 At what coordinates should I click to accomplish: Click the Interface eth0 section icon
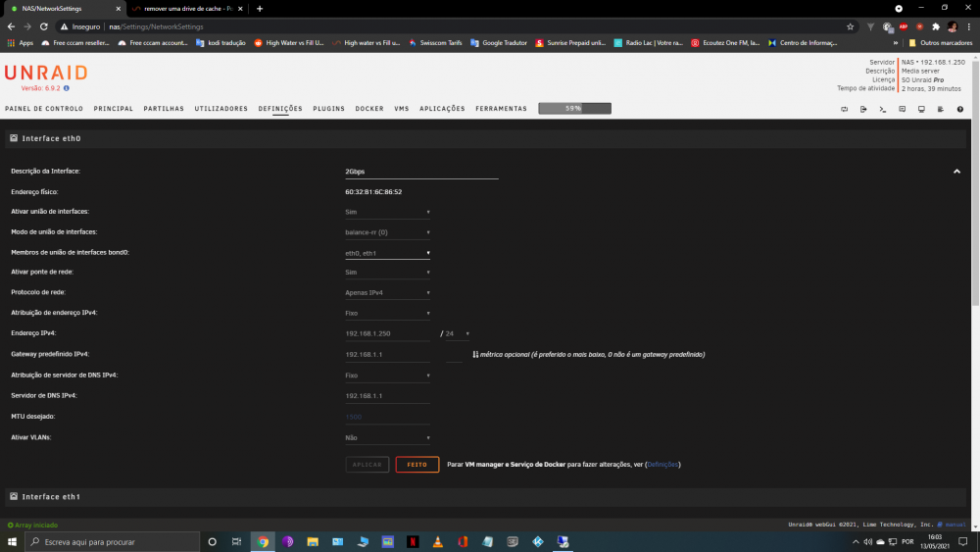tap(14, 138)
